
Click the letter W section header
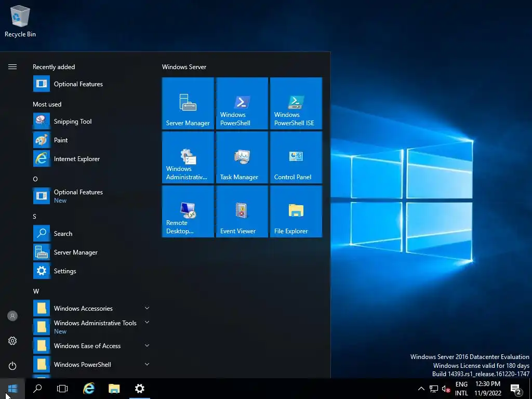36,291
